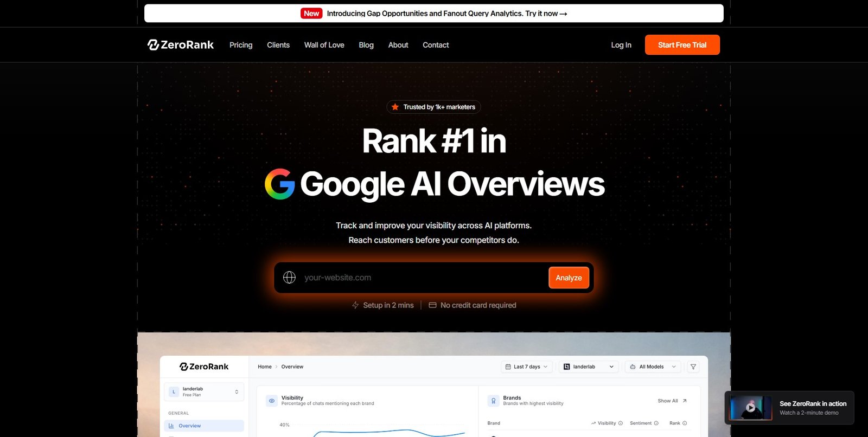Click the Visibility column header

click(607, 423)
